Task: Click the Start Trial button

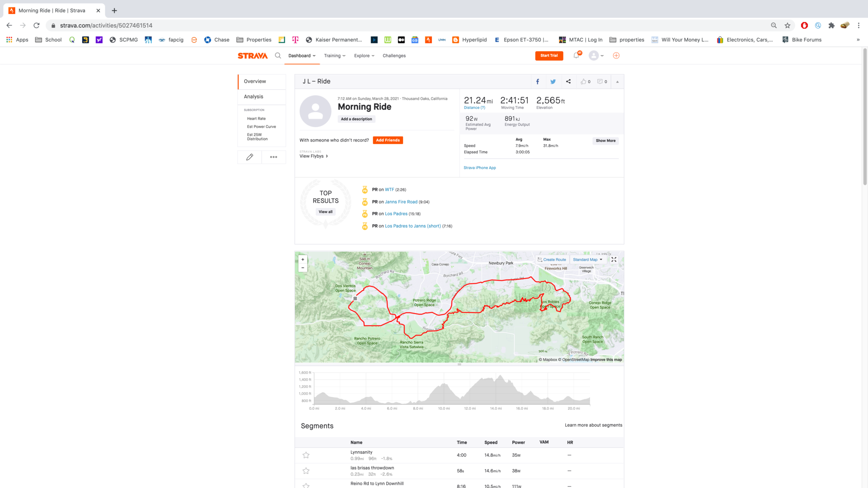Action: click(549, 56)
